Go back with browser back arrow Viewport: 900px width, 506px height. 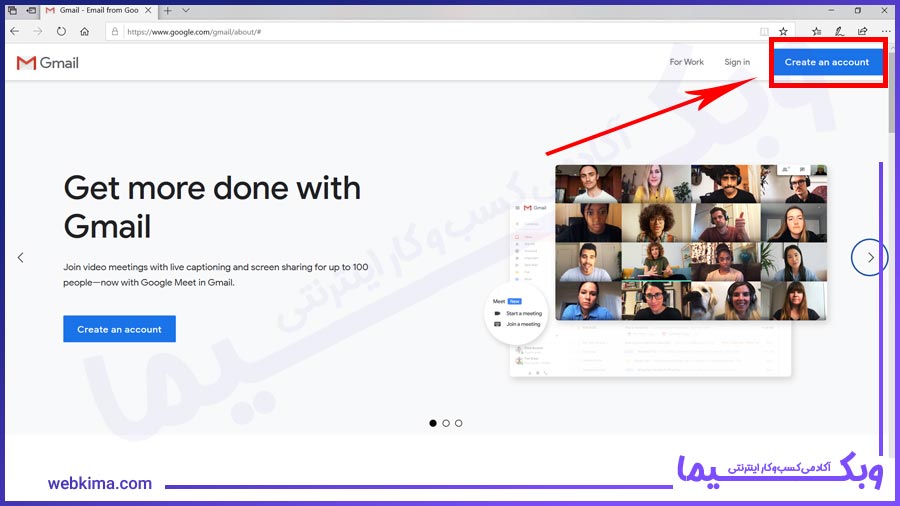coord(15,32)
